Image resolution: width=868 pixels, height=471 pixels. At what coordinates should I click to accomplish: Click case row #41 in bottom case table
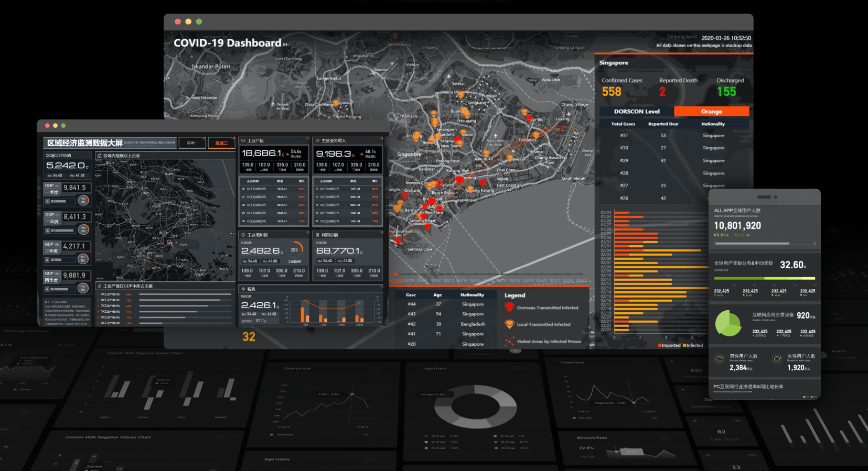[x=446, y=334]
